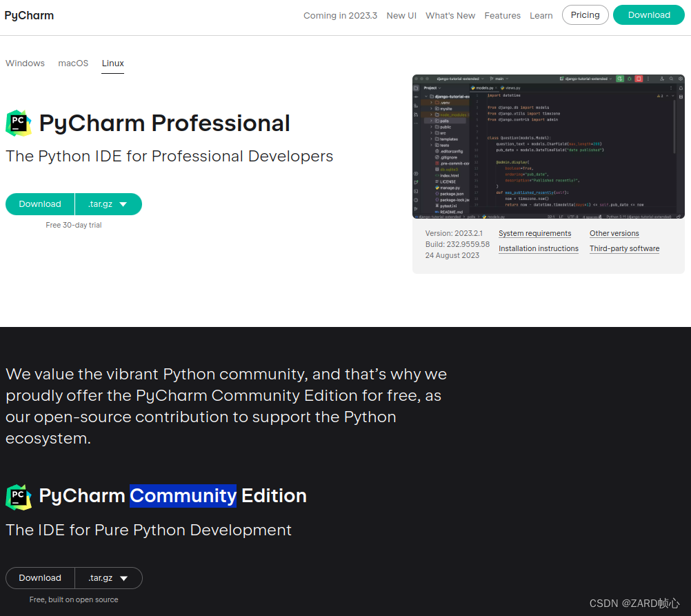Viewport: 691px width, 616px height.
Task: Click the Version: 2023.2.1 text
Action: pos(454,233)
